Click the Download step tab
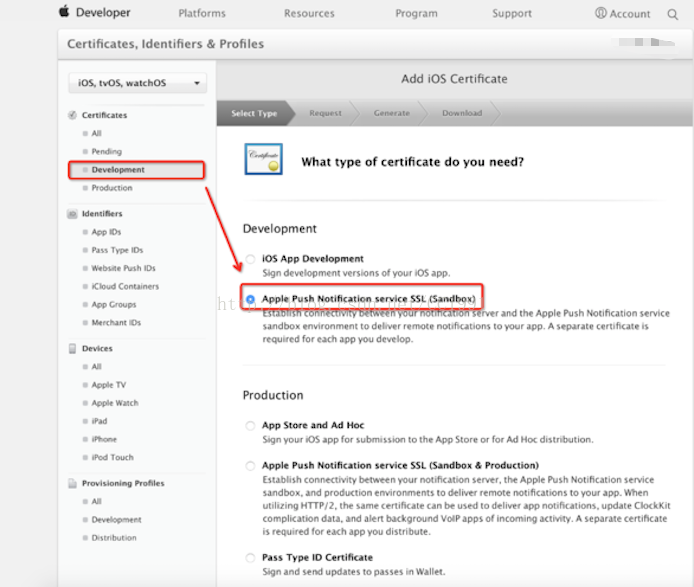The image size is (694, 587). point(462,113)
